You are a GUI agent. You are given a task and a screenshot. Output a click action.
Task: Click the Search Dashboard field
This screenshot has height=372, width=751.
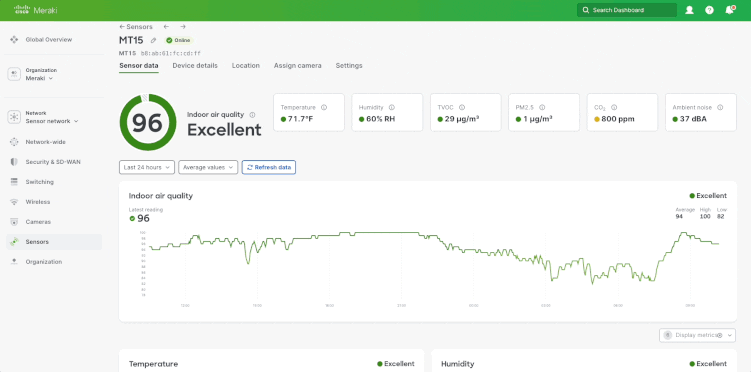click(x=626, y=10)
